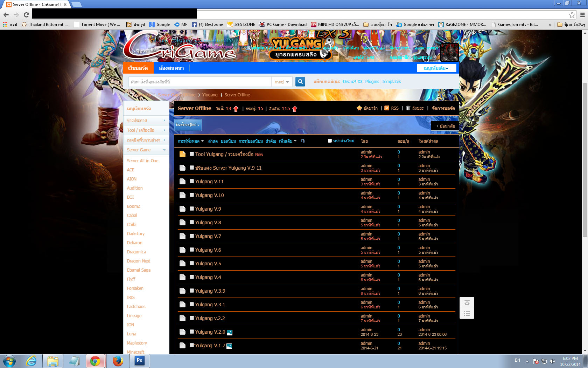Toggle the new window checkbox in filter bar
This screenshot has height=368, width=588.
[330, 141]
